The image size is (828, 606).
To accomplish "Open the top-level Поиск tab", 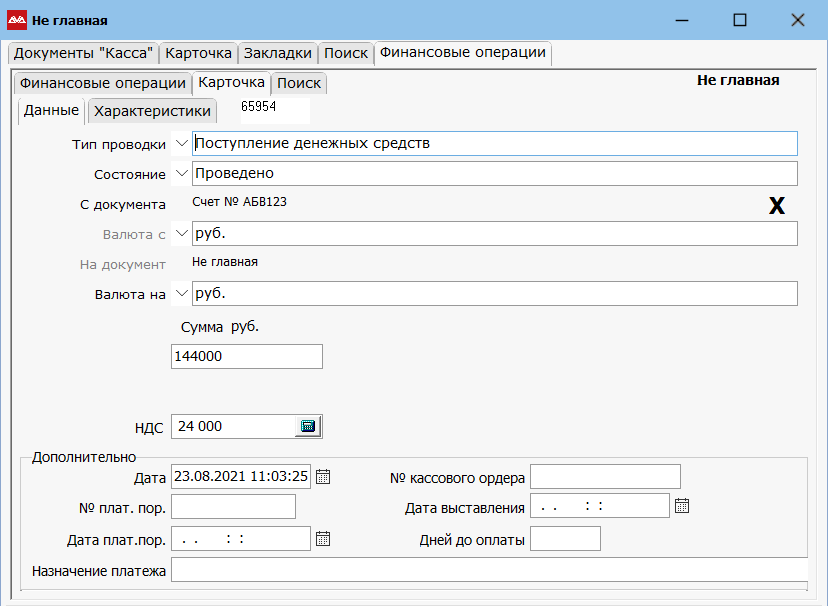I will [x=346, y=53].
